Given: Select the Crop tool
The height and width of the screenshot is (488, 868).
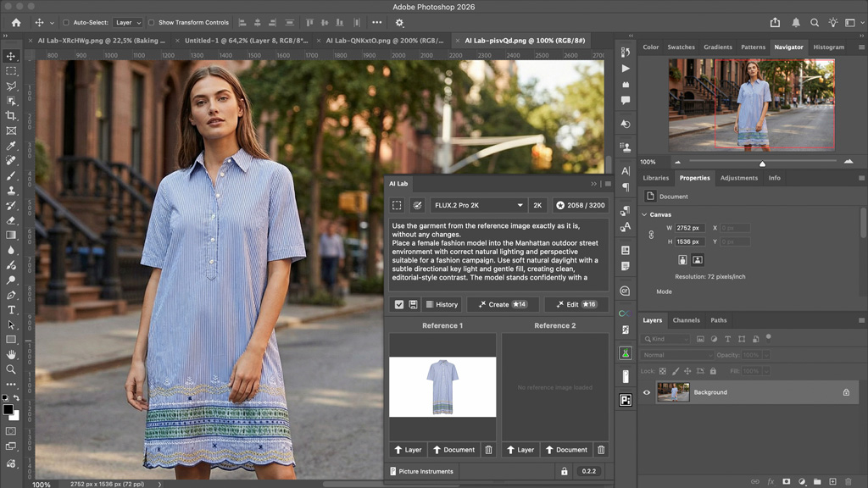Looking at the screenshot, I should [11, 116].
